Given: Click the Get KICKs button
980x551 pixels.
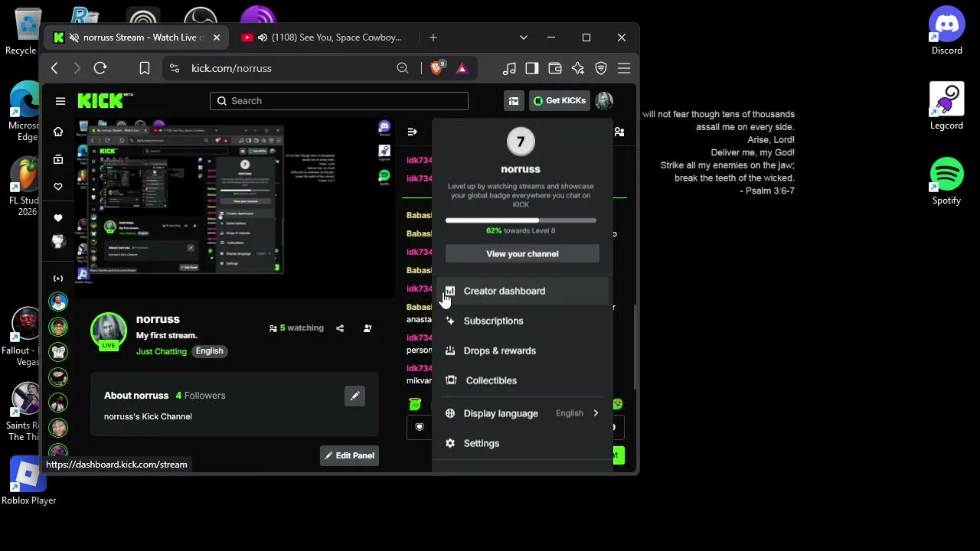Looking at the screenshot, I should click(560, 101).
